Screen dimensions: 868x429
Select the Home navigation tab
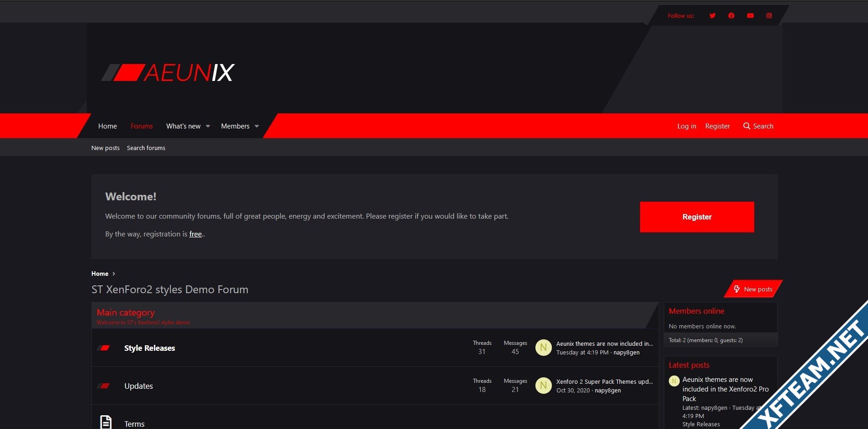[x=107, y=126]
